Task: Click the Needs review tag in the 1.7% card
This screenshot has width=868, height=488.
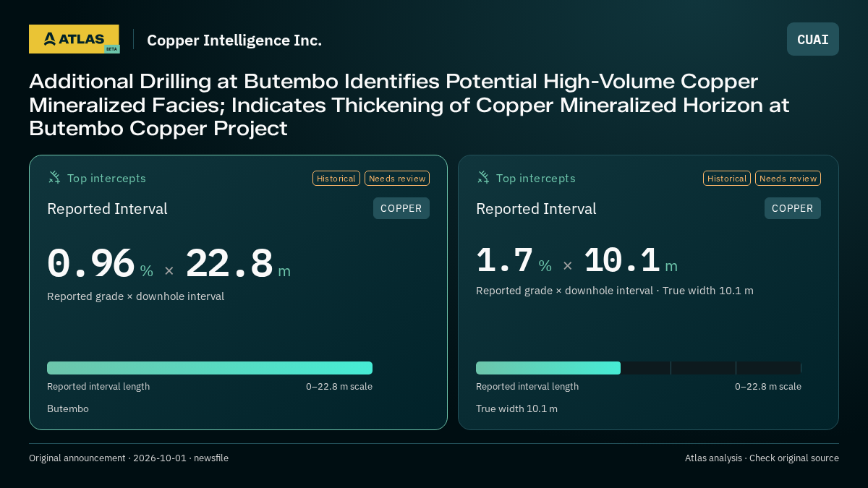Action: point(788,179)
